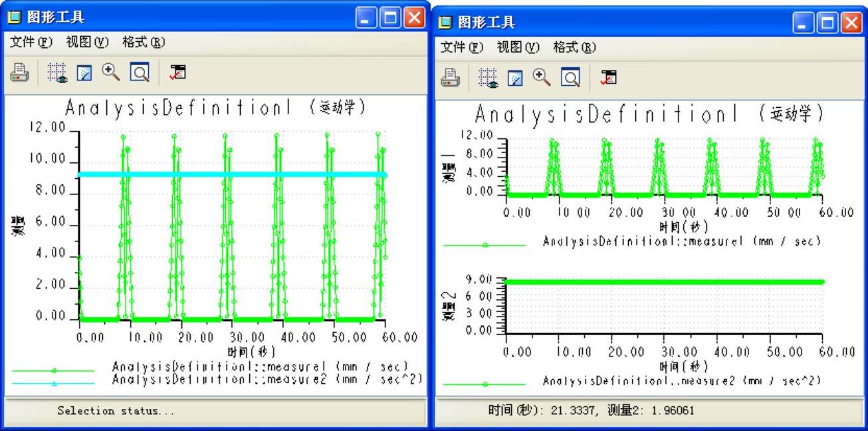
Task: Open 文件(F) menu in right window
Action: click(462, 48)
